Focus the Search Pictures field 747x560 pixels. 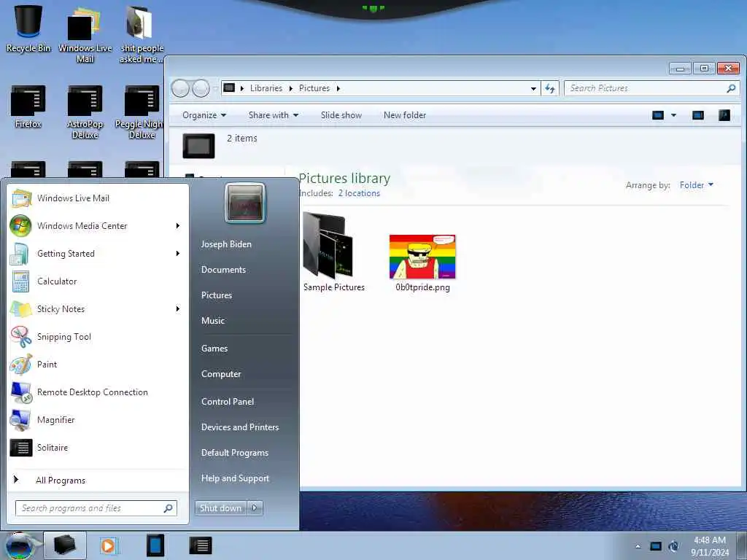click(x=651, y=88)
